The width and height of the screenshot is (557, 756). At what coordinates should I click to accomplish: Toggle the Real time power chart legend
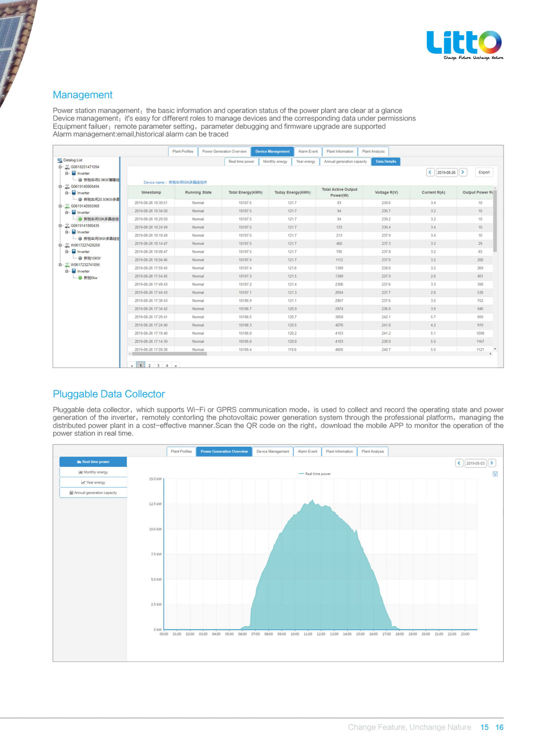coord(315,474)
